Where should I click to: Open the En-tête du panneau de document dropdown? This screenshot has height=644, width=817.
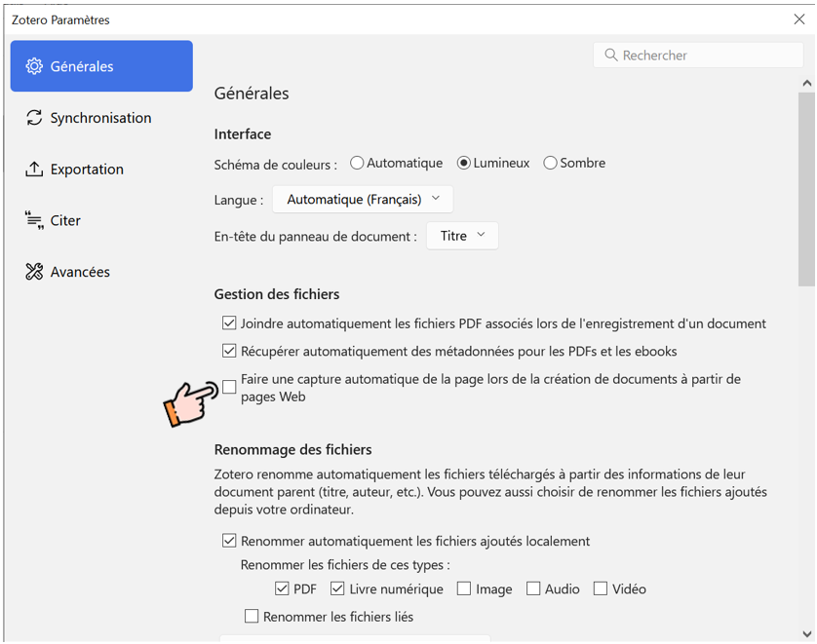click(x=462, y=236)
